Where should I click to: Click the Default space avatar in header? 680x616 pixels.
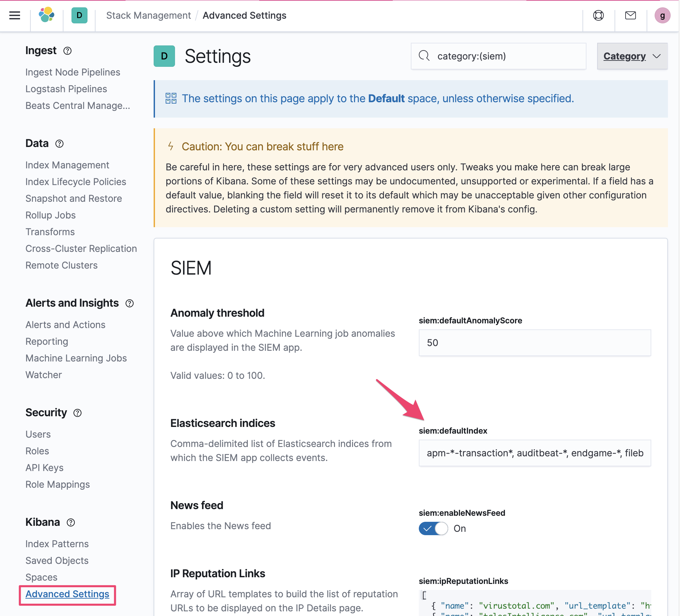tap(79, 15)
